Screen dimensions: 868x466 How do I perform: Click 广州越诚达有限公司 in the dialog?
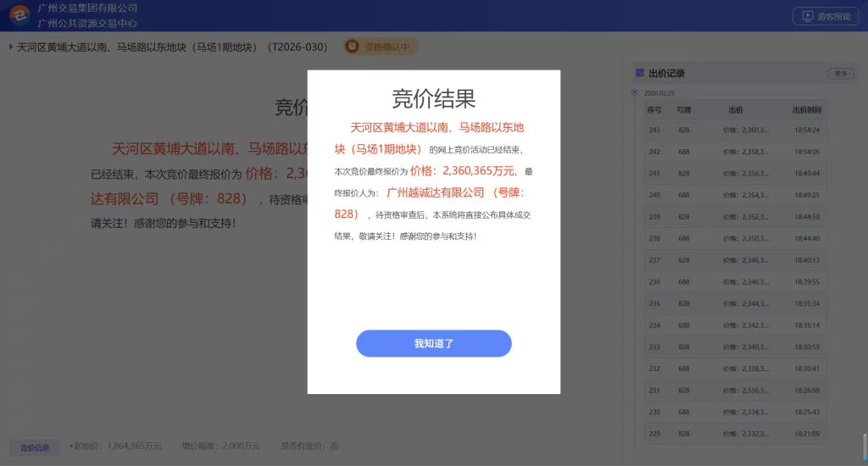(x=435, y=192)
